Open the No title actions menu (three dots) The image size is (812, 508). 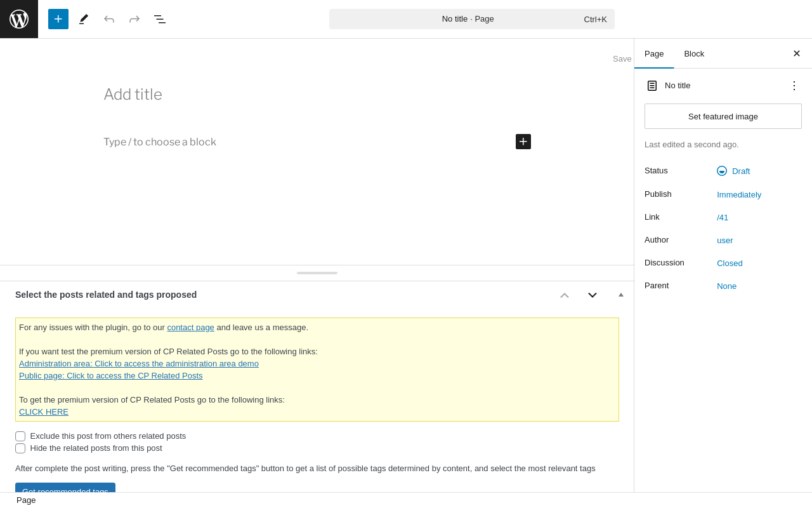coord(794,85)
